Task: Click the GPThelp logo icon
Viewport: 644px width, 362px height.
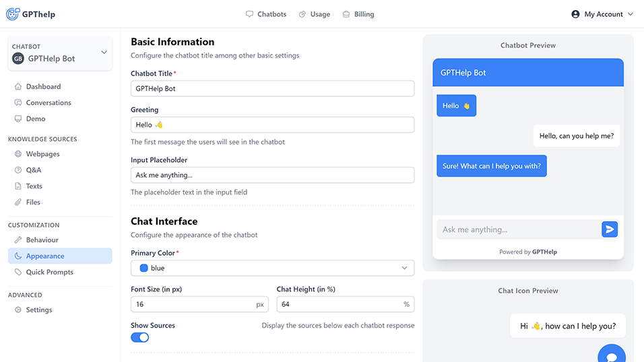Action: click(x=13, y=14)
